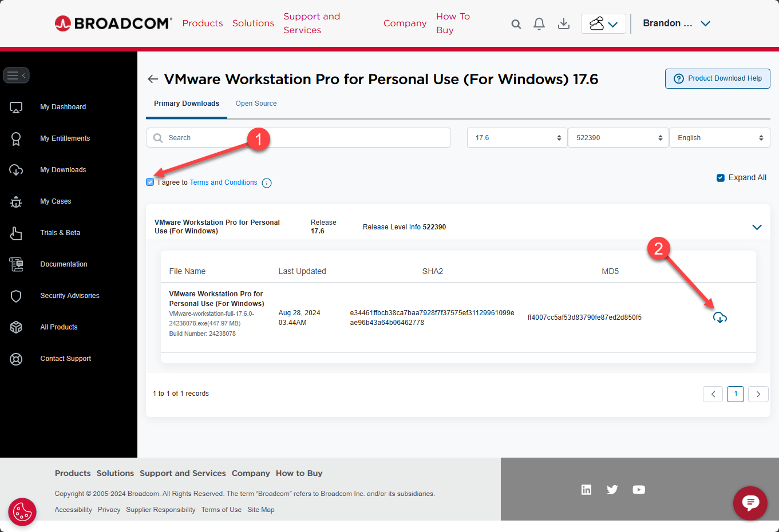
Task: Open the notifications bell icon
Action: (539, 23)
